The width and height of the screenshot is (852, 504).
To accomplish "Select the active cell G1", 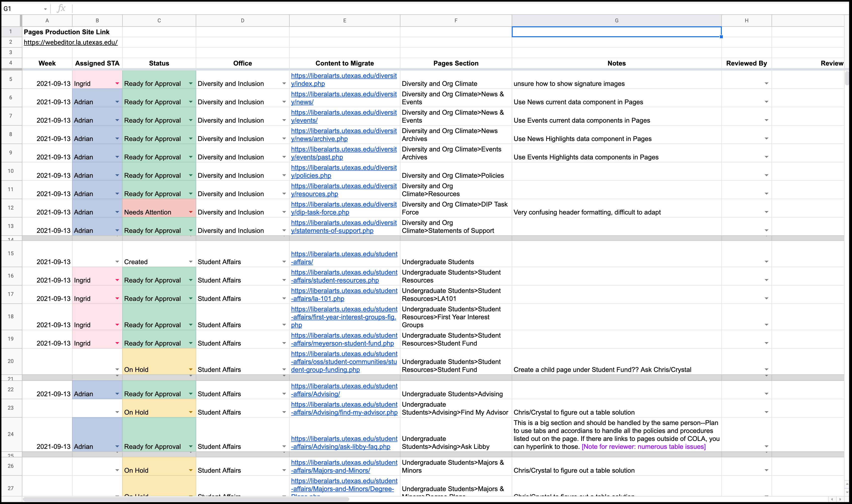I will click(617, 32).
